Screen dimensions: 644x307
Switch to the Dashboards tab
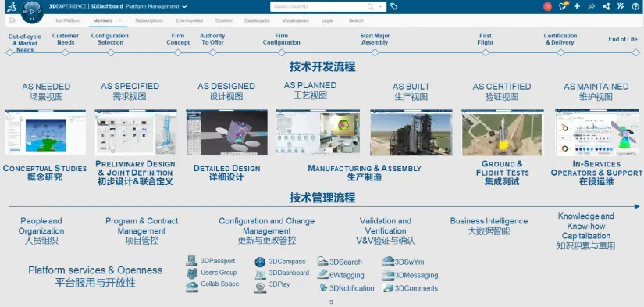[x=257, y=20]
